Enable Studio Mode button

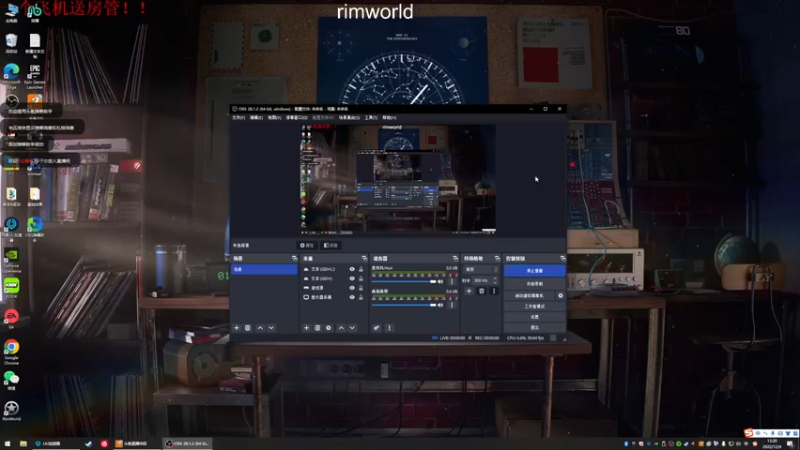point(534,306)
